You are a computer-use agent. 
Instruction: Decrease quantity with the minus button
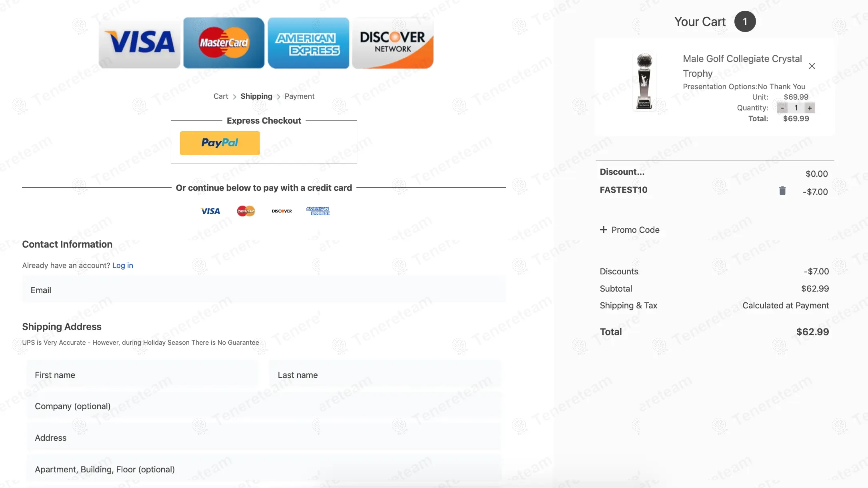[x=782, y=108]
